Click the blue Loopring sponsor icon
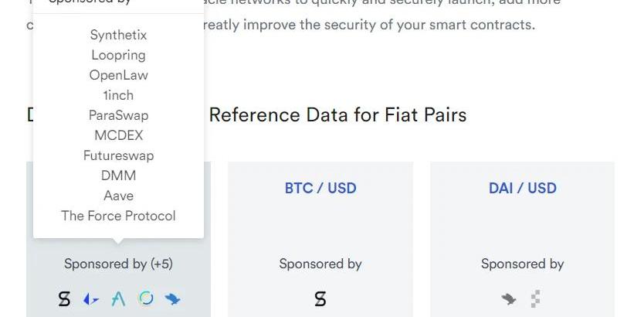The height and width of the screenshot is (317, 644). [91, 298]
